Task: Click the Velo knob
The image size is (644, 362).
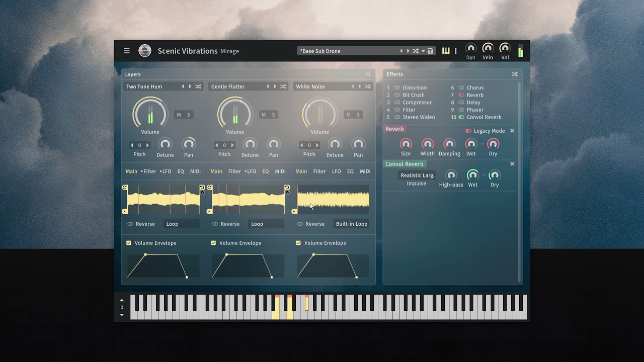Action: 488,48
